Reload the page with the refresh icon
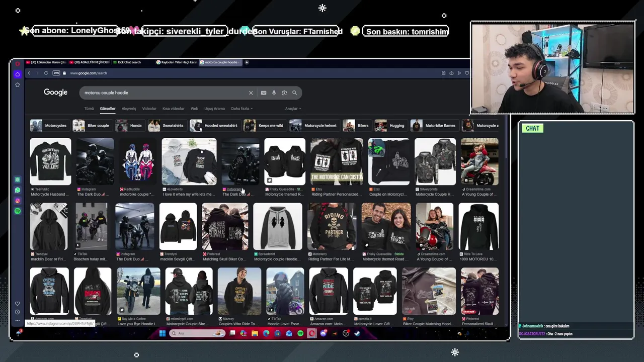644x362 pixels. [x=46, y=73]
